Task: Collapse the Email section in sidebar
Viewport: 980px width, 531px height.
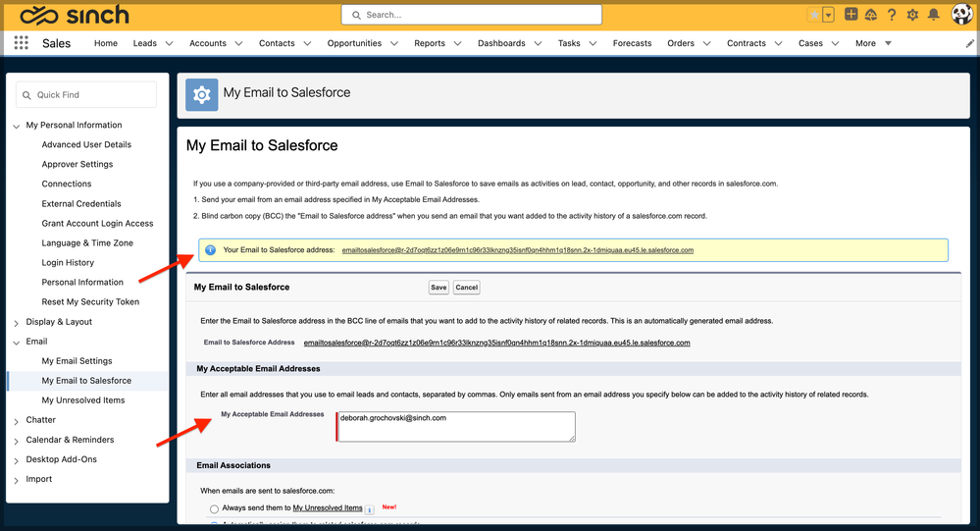Action: click(17, 343)
